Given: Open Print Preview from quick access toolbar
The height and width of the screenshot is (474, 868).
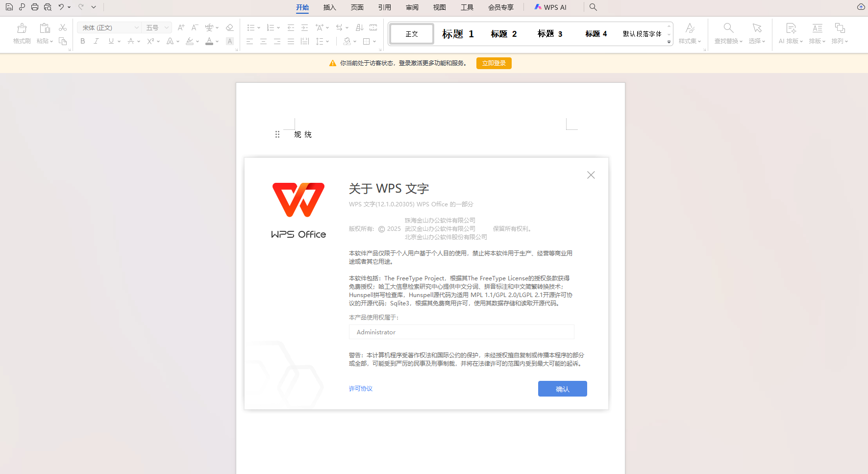Looking at the screenshot, I should (48, 7).
